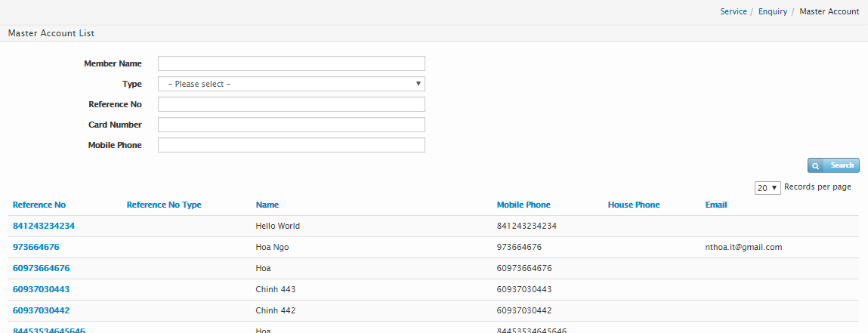This screenshot has height=333, width=868.
Task: Sort by Mobile Phone column header
Action: (x=524, y=205)
